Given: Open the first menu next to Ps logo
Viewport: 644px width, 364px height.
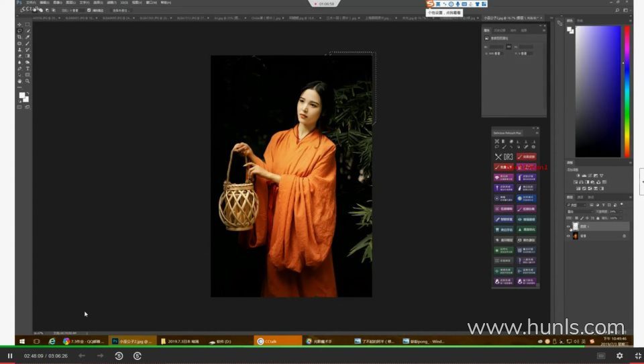Looking at the screenshot, I should (x=31, y=3).
